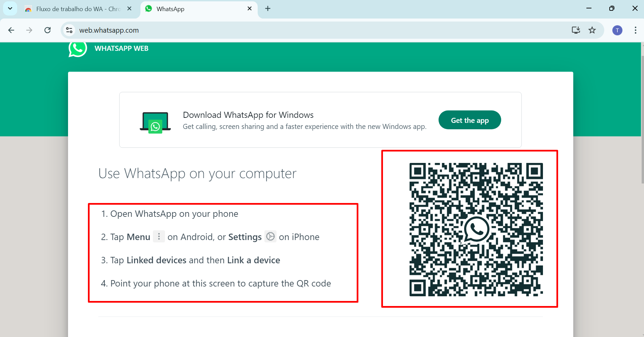Screen dimensions: 644x337
Task: Click the Use WhatsApp on your computer heading
Action: click(x=197, y=174)
